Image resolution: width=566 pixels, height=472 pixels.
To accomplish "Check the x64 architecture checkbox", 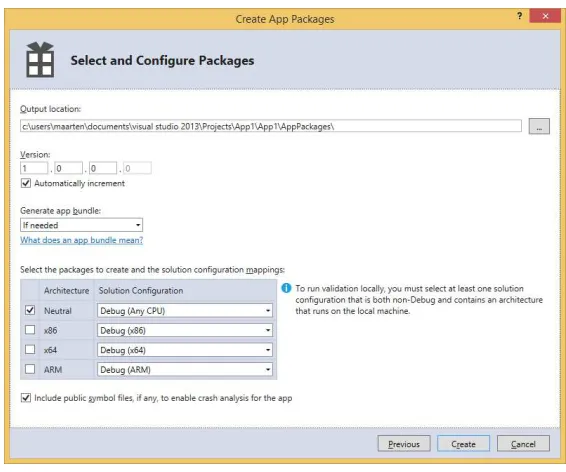I will pyautogui.click(x=30, y=349).
